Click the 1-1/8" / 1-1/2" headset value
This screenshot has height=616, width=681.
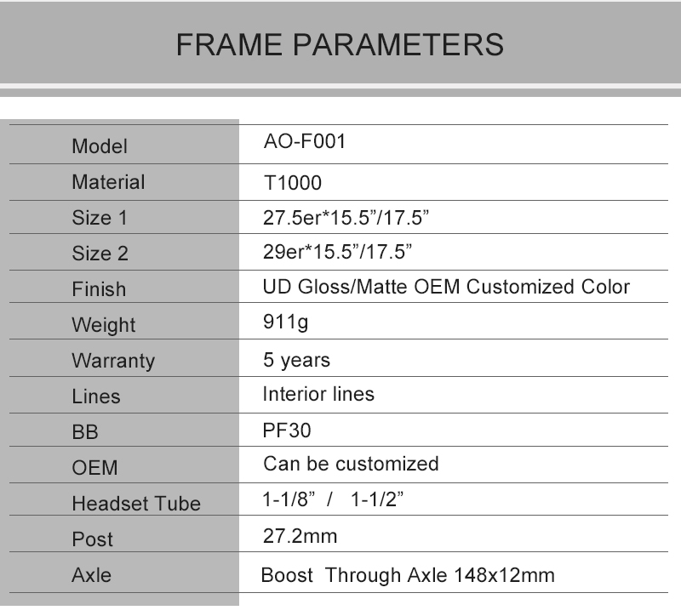click(332, 499)
